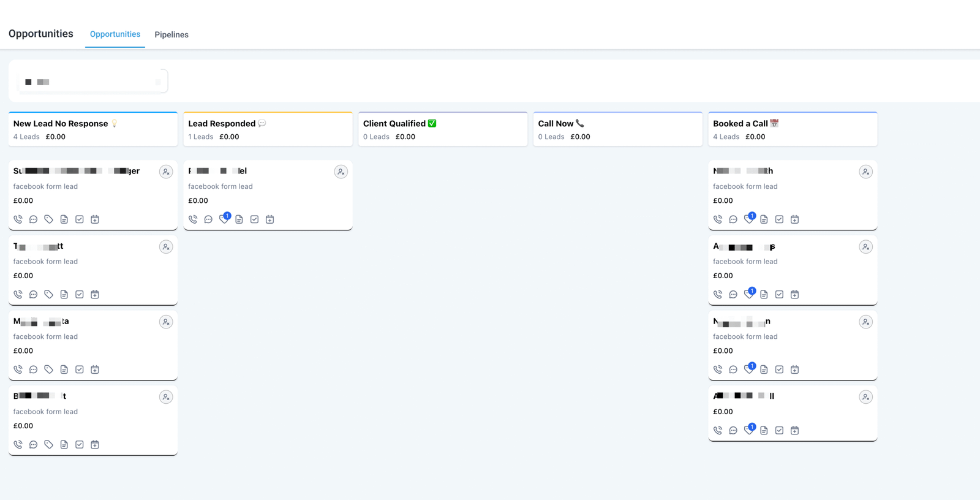
Task: Open tags with badge on Lead Responded card
Action: tap(224, 219)
